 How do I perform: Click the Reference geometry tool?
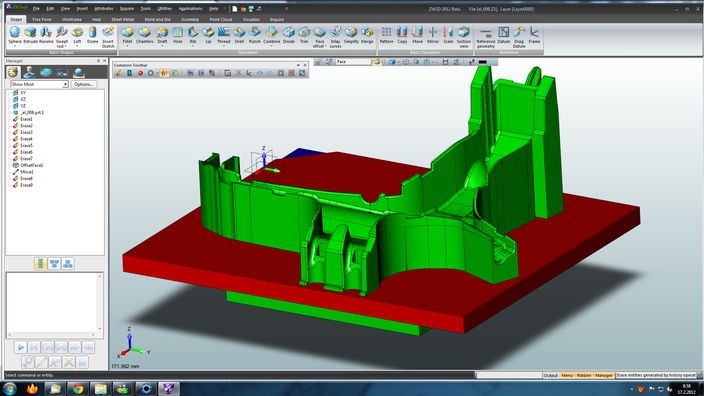point(486,37)
